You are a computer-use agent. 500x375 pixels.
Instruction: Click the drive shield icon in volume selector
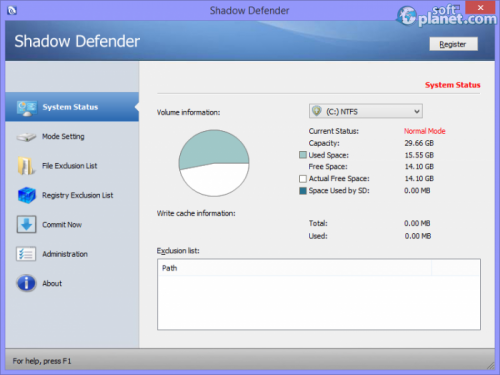317,111
